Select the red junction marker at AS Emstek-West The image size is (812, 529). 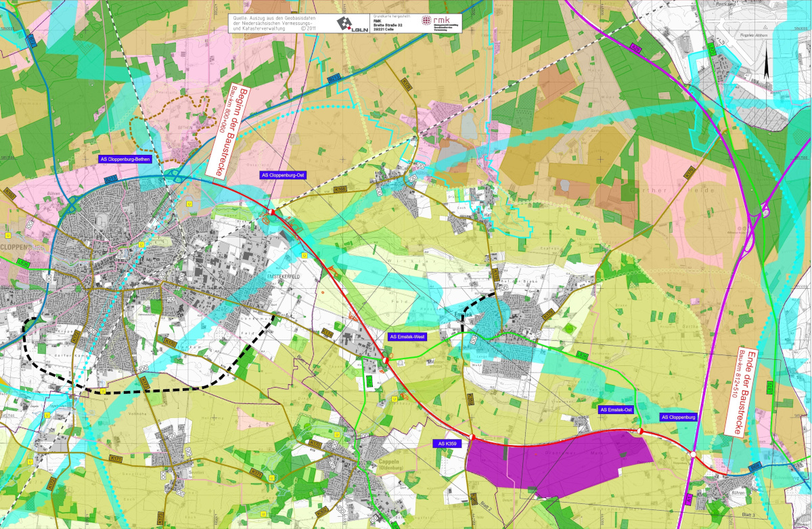(x=386, y=360)
